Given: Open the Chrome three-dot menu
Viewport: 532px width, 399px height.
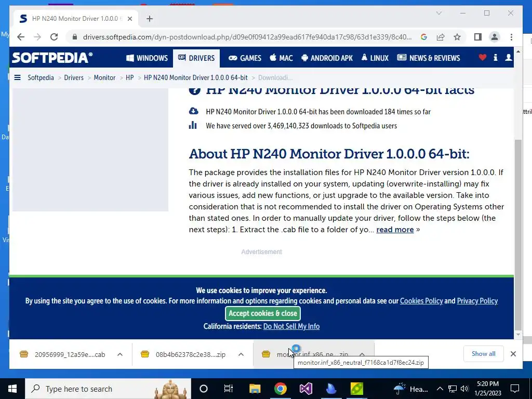Looking at the screenshot, I should [511, 37].
